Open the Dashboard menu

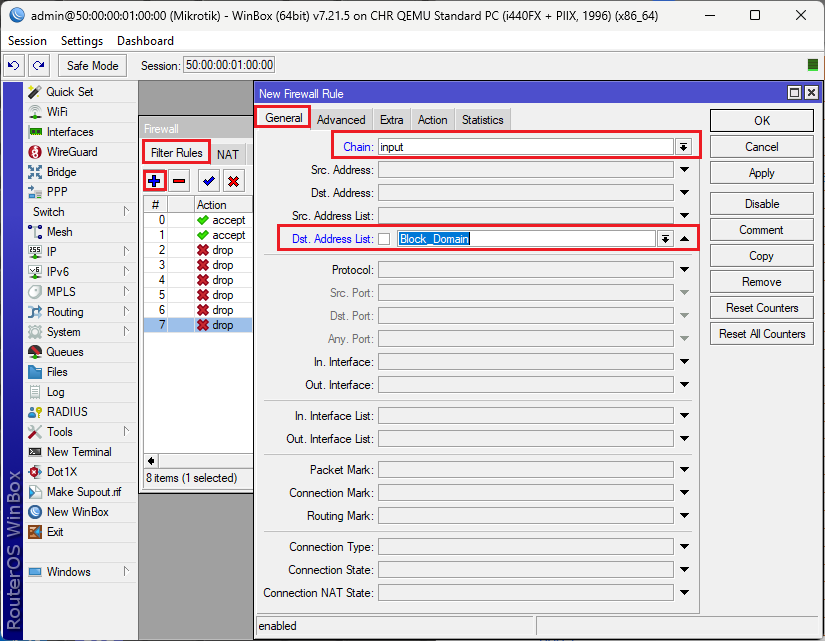pos(145,41)
